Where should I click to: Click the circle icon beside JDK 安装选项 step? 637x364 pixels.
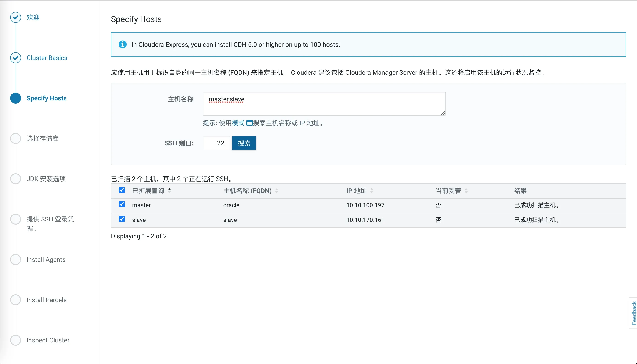tap(16, 179)
